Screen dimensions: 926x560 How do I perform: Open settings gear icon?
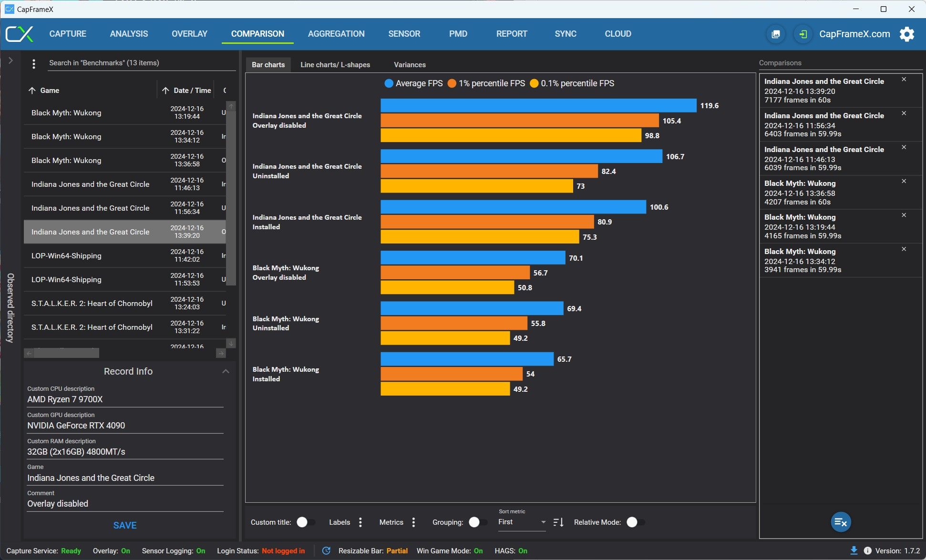(x=907, y=34)
